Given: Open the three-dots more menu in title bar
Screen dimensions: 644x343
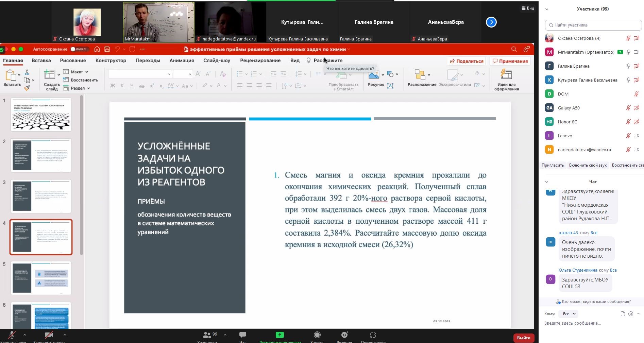Looking at the screenshot, I should point(142,49).
